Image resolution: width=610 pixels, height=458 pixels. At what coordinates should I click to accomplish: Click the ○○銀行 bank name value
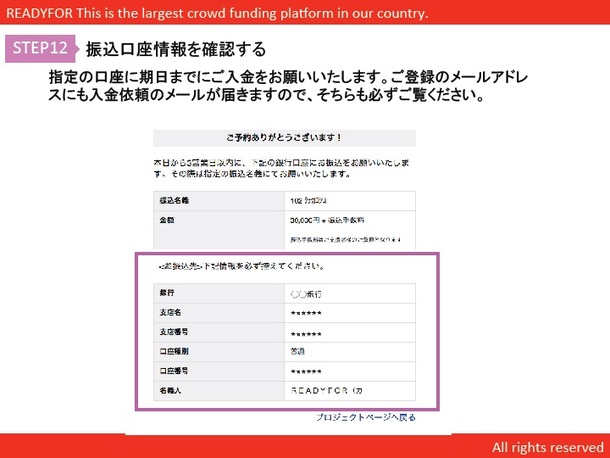(305, 295)
